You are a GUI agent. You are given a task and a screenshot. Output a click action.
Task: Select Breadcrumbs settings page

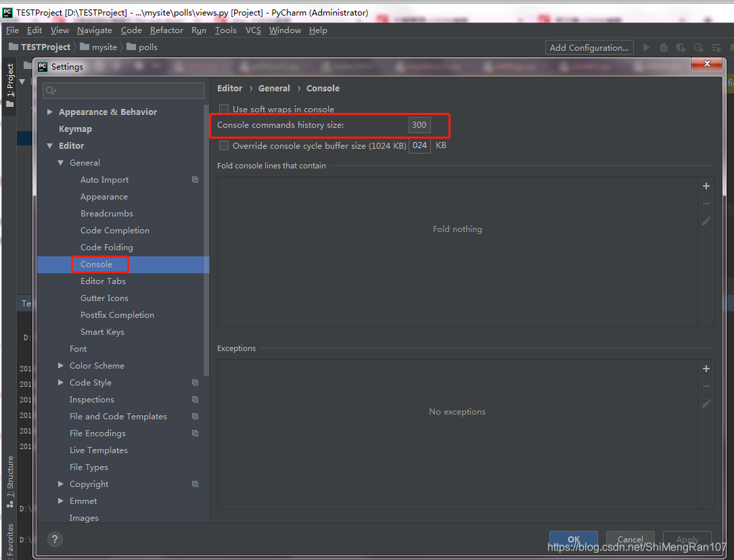click(x=107, y=213)
